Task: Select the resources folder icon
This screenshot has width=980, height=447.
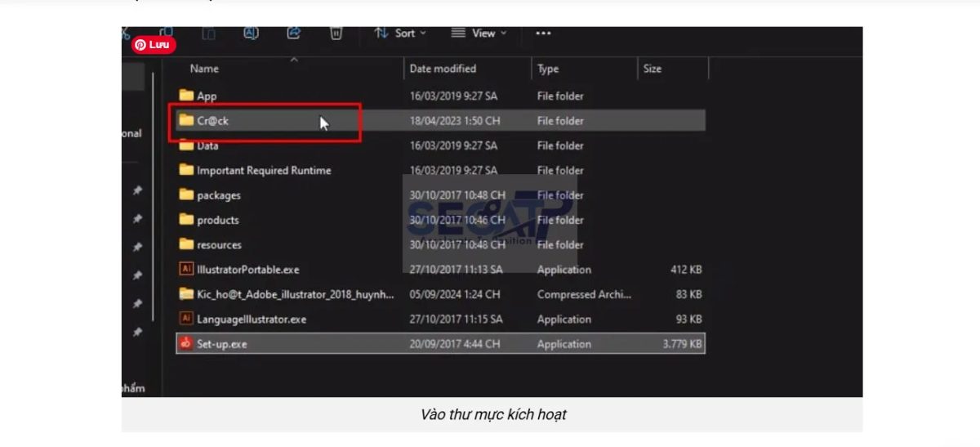Action: pos(186,244)
